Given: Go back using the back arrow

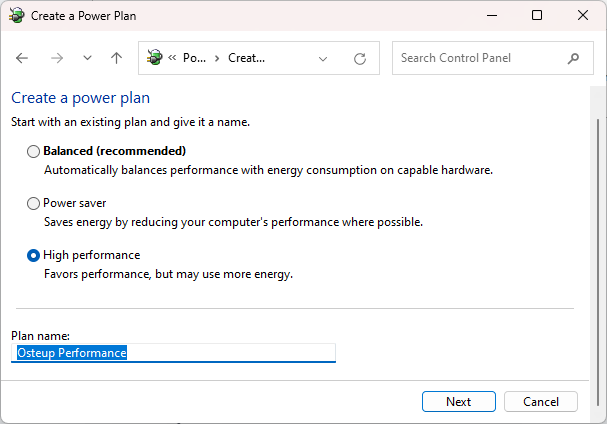Looking at the screenshot, I should (22, 58).
